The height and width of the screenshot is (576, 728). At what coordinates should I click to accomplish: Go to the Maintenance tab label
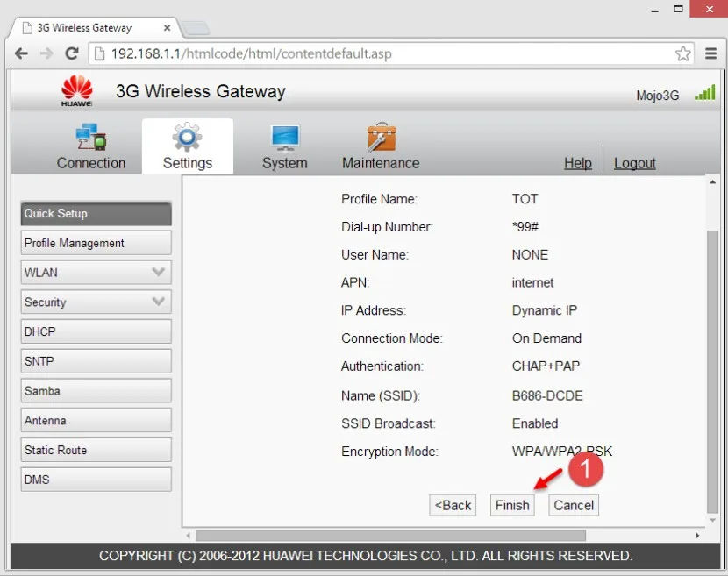tap(381, 163)
